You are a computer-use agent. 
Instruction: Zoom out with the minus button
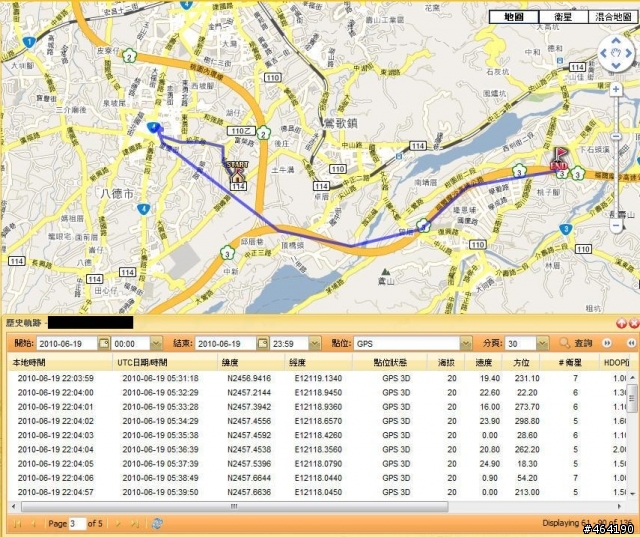[x=616, y=225]
